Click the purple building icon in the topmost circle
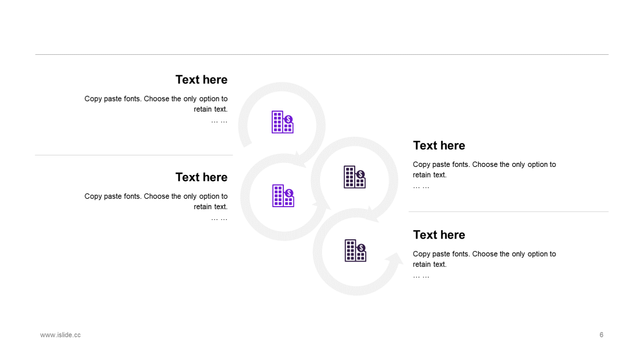Viewport: 644px width, 362px height. (282, 122)
